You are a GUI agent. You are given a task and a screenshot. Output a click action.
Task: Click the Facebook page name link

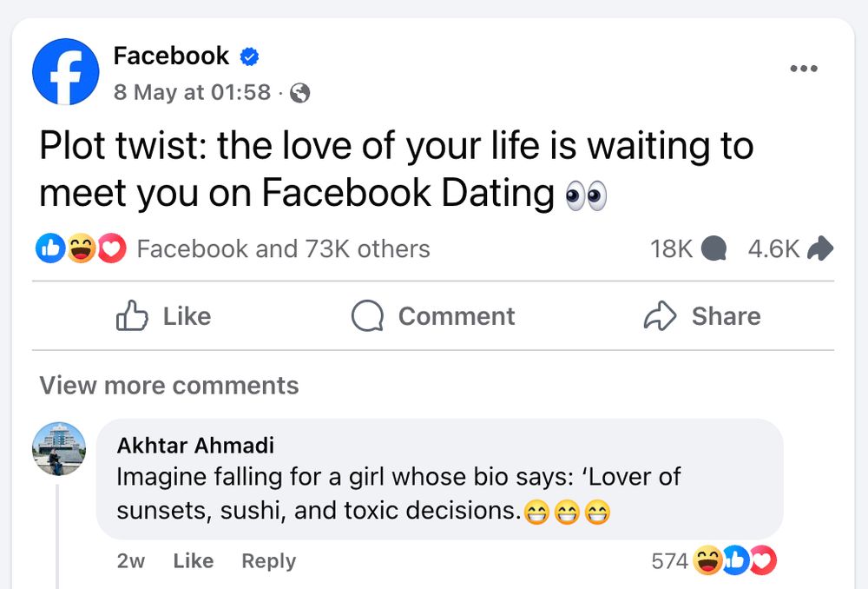tap(169, 55)
